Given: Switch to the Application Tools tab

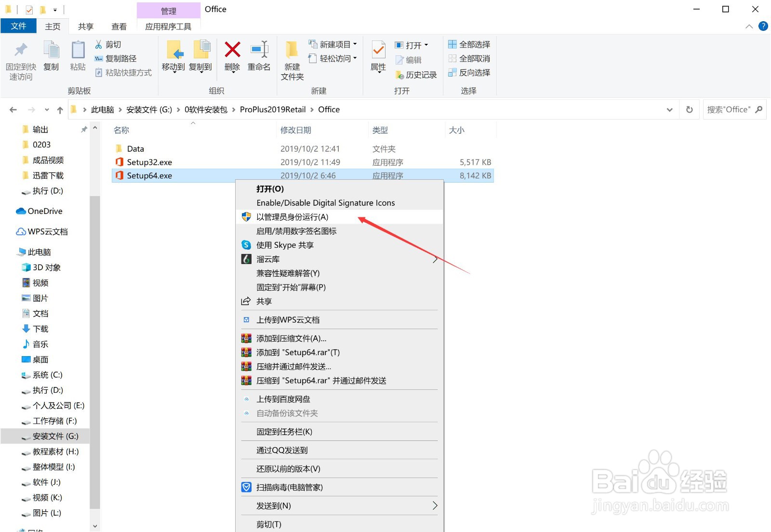Looking at the screenshot, I should [168, 27].
